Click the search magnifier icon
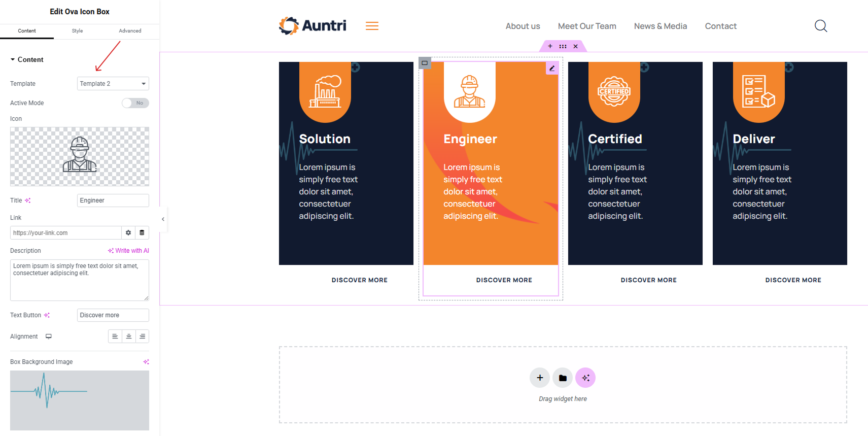This screenshot has width=868, height=436. tap(821, 26)
